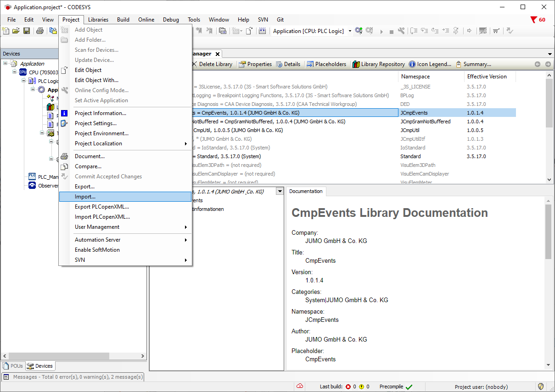555x392 pixels.
Task: Collapse the CPU node in device tree
Action: [15, 72]
